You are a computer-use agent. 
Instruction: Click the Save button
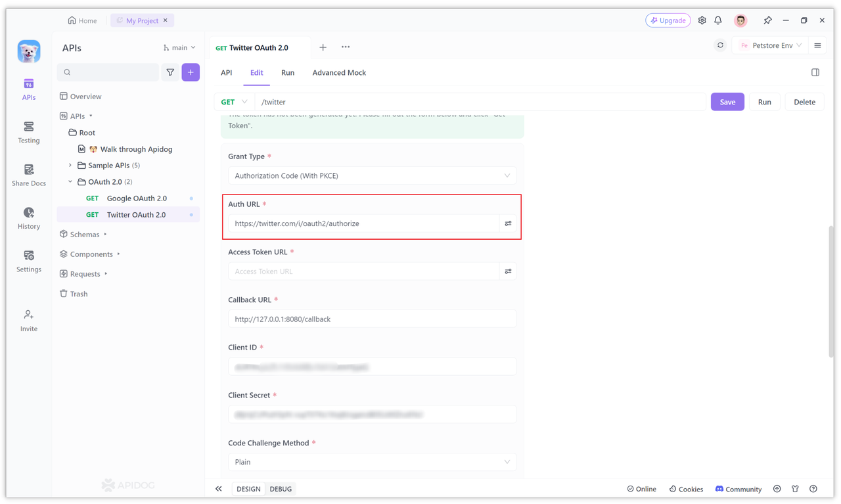point(727,102)
